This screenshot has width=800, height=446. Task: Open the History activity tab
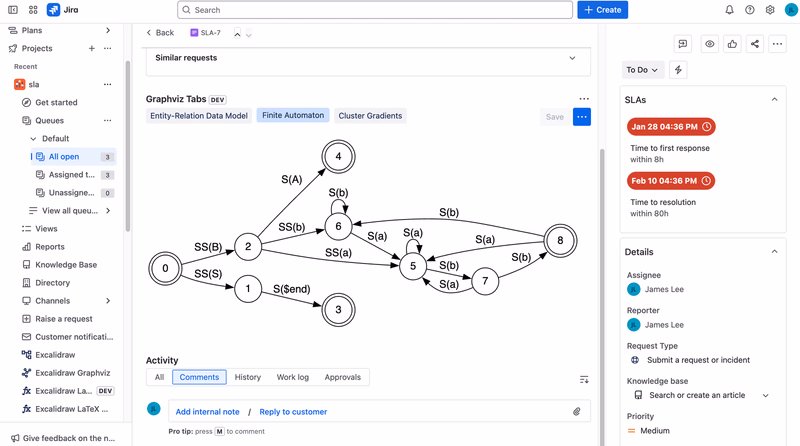[247, 377]
